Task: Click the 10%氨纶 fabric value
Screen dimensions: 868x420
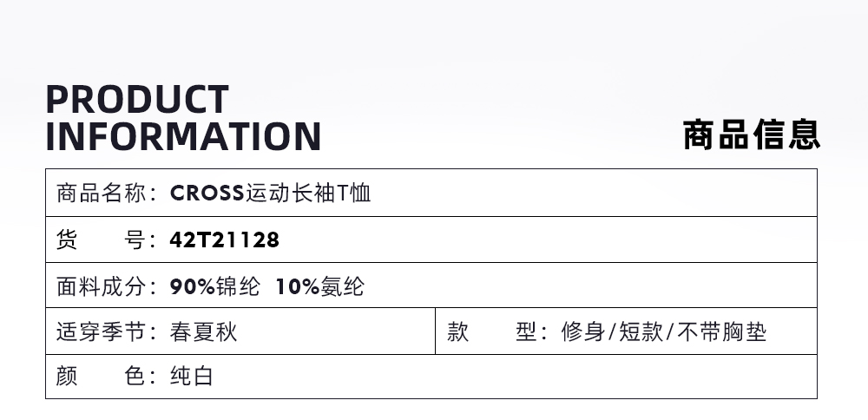Action: pos(319,286)
